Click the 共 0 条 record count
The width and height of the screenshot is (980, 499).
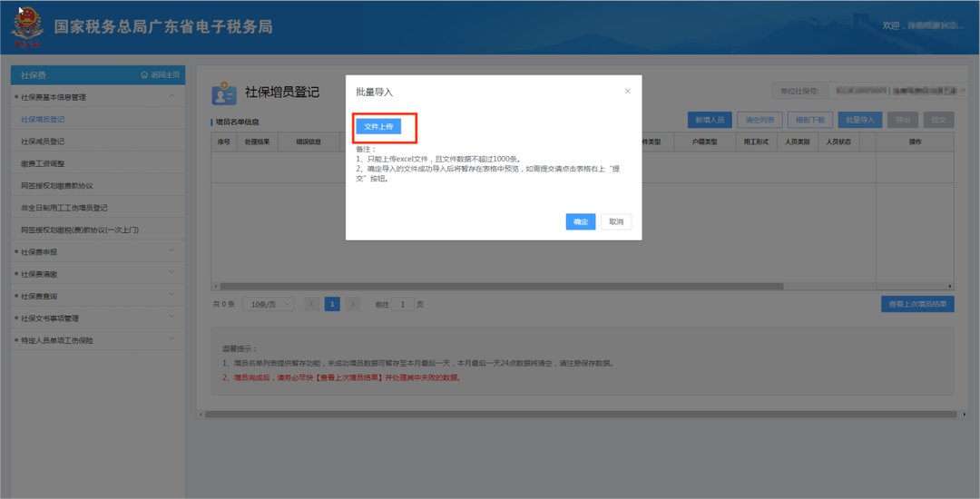(x=224, y=305)
